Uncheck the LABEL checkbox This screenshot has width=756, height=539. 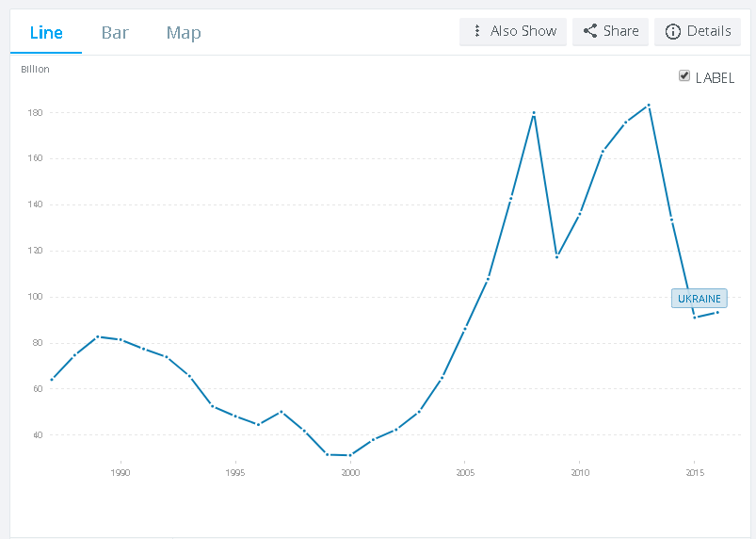[x=684, y=75]
